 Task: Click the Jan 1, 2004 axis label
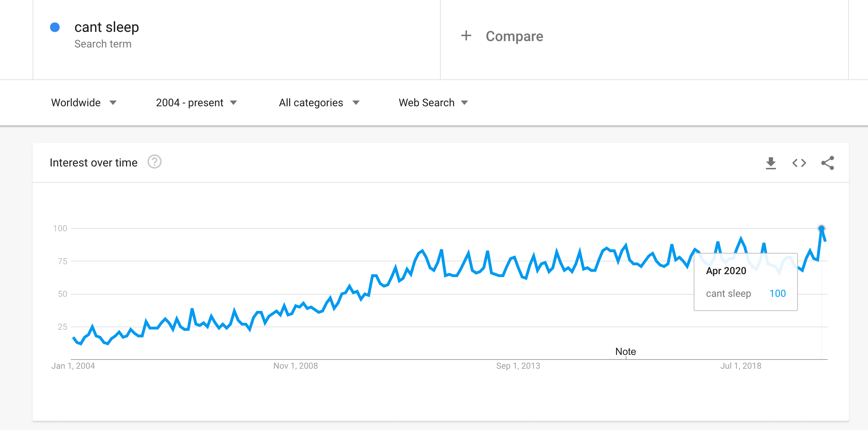73,366
